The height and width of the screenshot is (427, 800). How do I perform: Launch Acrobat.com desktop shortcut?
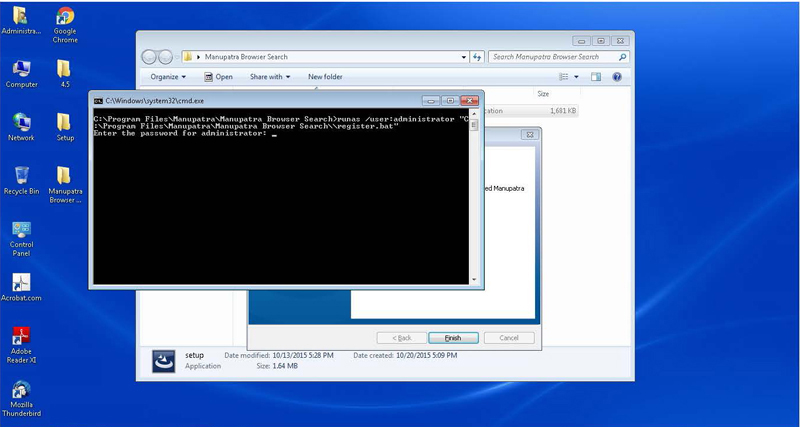coord(21,287)
